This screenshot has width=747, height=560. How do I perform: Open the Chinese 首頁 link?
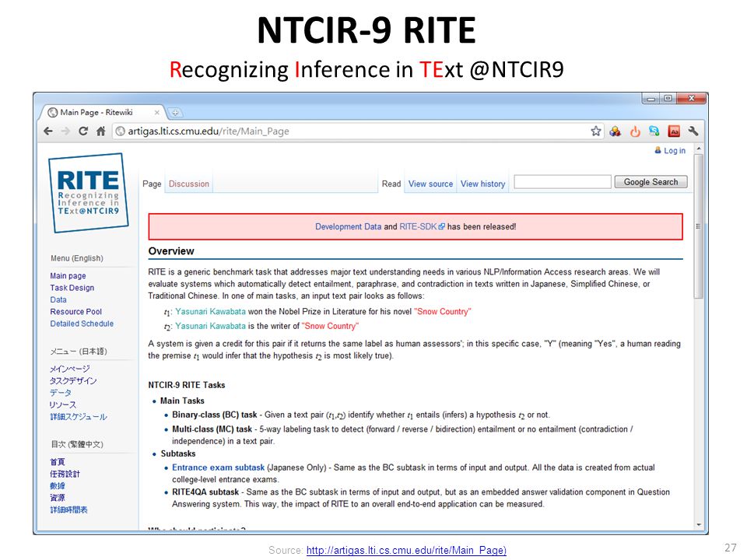pyautogui.click(x=57, y=462)
